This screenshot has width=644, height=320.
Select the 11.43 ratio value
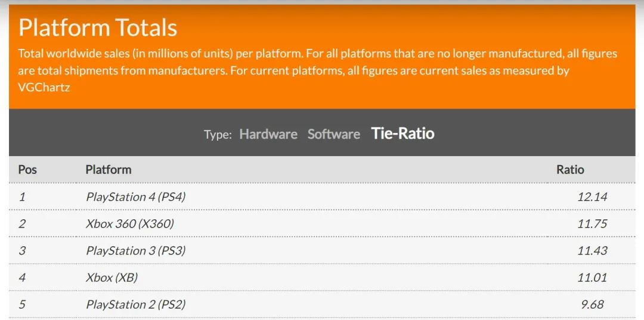click(x=592, y=251)
